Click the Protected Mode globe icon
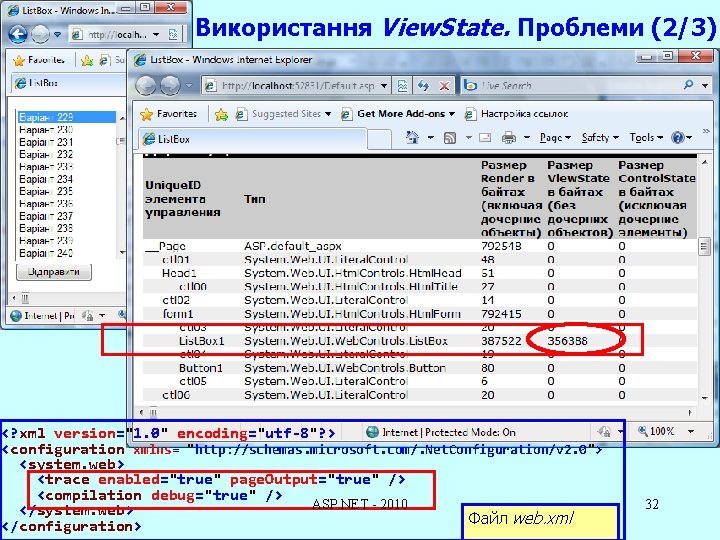This screenshot has height=540, width=720. [x=372, y=432]
